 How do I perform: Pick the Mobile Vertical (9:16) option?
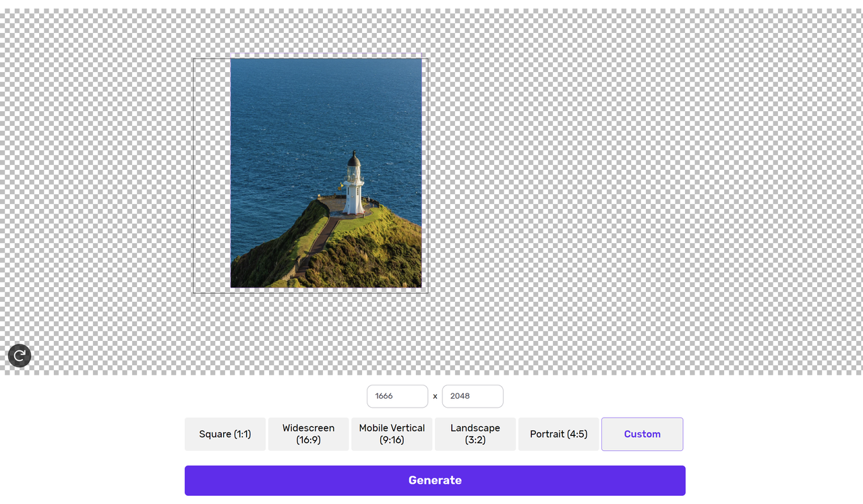click(x=392, y=434)
